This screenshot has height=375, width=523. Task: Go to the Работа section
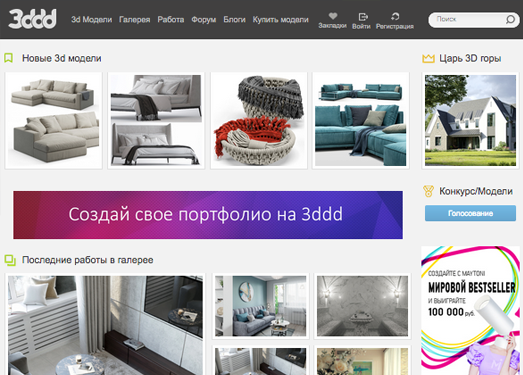170,20
